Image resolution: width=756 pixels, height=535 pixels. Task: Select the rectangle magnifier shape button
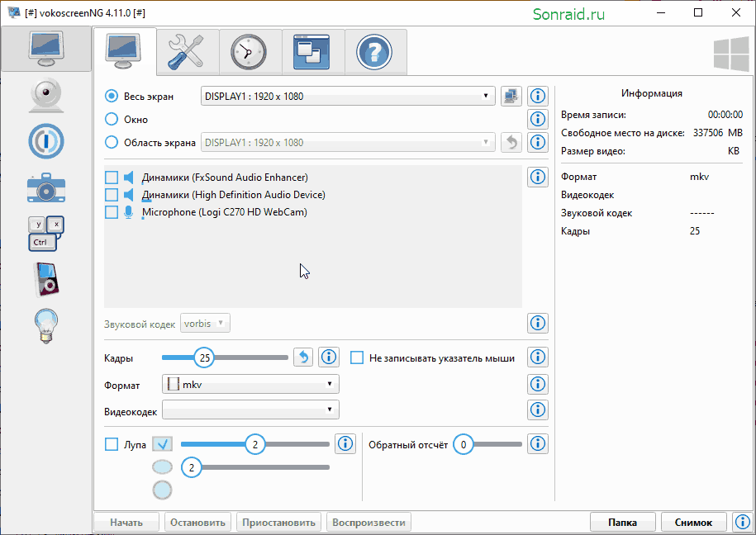coord(163,444)
